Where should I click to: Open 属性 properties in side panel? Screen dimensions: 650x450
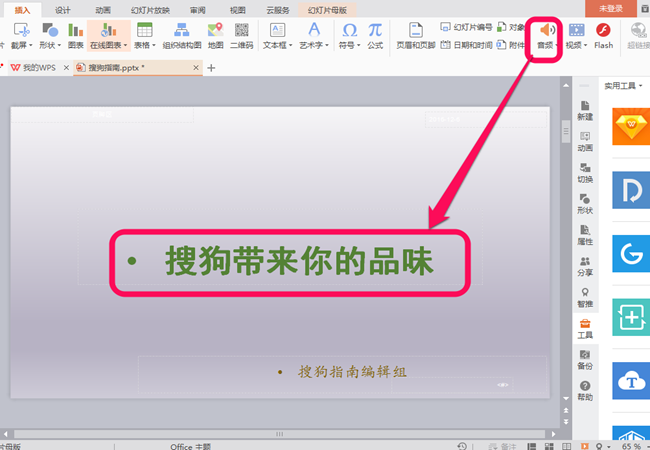(x=585, y=235)
